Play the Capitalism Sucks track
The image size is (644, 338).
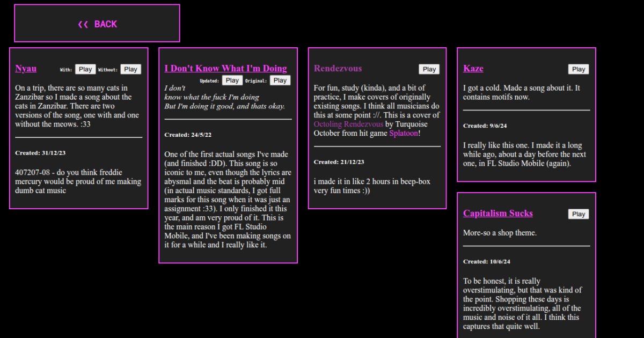click(x=578, y=214)
